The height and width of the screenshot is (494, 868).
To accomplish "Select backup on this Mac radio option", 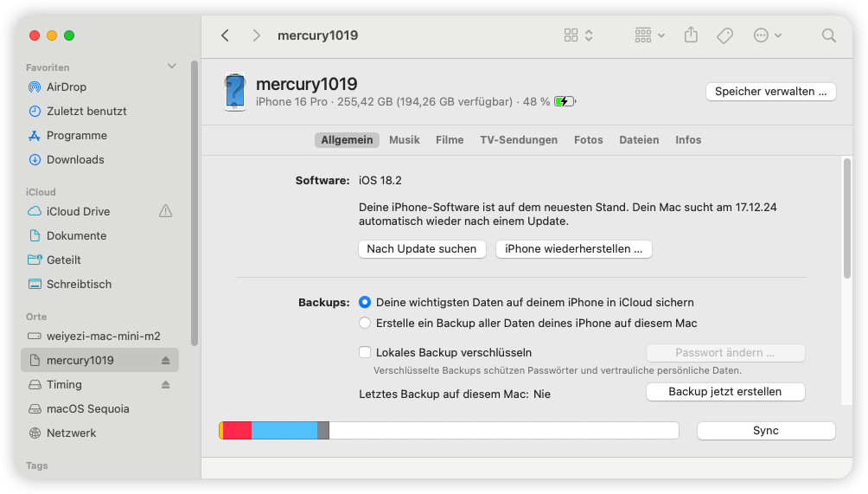I will click(x=365, y=323).
